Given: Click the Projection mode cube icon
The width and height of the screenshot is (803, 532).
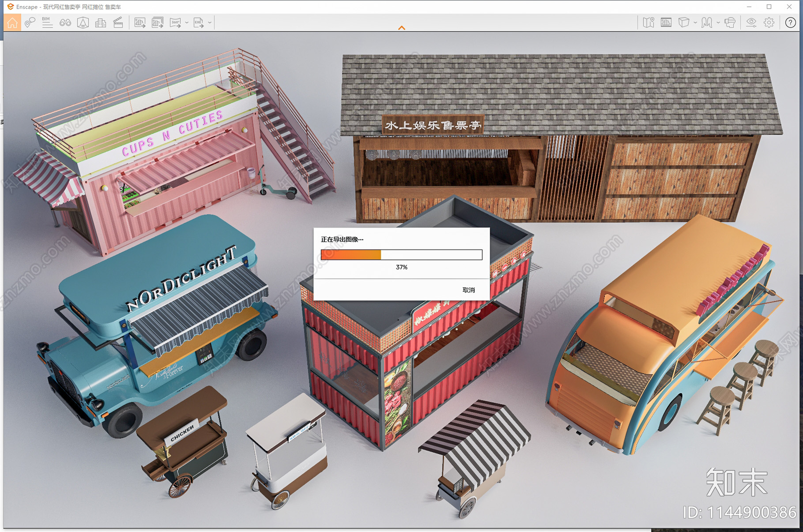Looking at the screenshot, I should [x=684, y=23].
